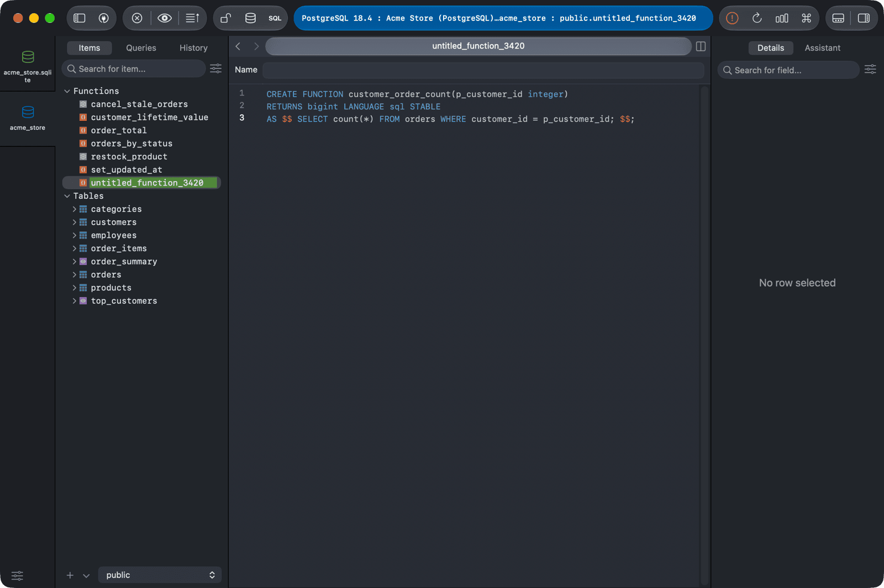Switch to the History tab
884x588 pixels.
pos(193,48)
